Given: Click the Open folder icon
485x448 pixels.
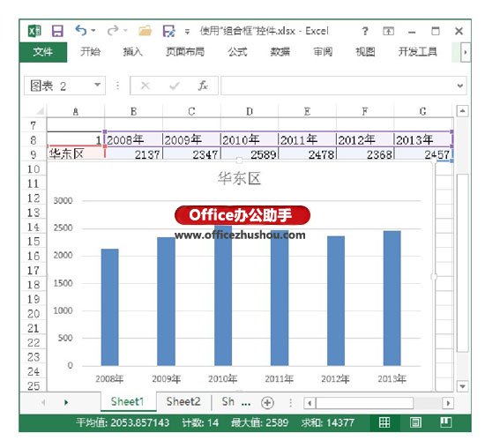Looking at the screenshot, I should [145, 31].
